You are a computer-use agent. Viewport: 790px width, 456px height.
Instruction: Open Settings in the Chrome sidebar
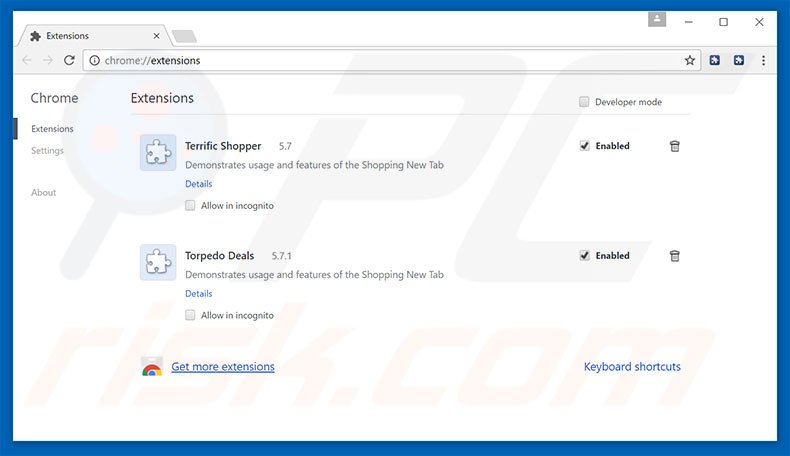click(47, 151)
